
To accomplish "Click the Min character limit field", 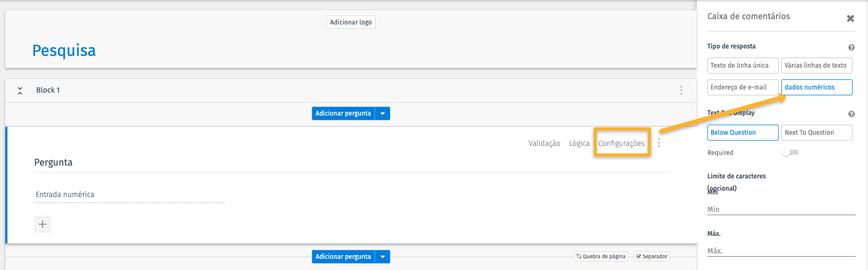I will [781, 209].
